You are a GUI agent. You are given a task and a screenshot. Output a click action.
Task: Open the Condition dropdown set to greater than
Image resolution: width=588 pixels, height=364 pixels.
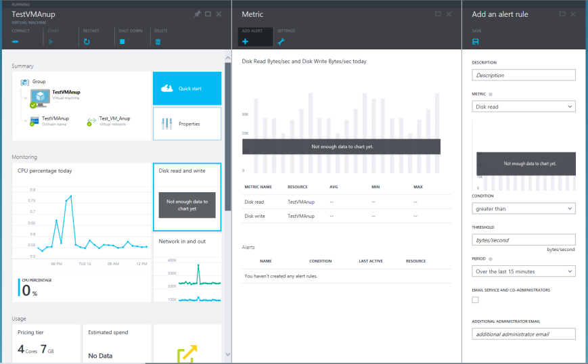524,208
